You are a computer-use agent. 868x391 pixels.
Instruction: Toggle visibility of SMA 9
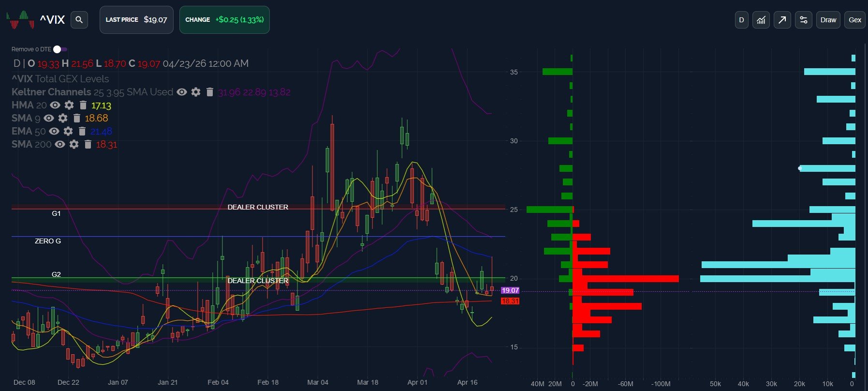click(49, 118)
